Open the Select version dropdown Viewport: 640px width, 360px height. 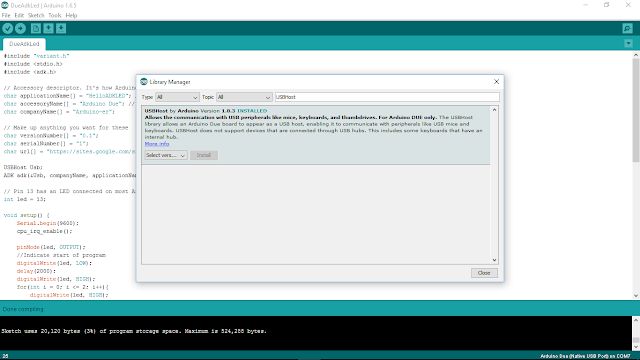tap(166, 155)
